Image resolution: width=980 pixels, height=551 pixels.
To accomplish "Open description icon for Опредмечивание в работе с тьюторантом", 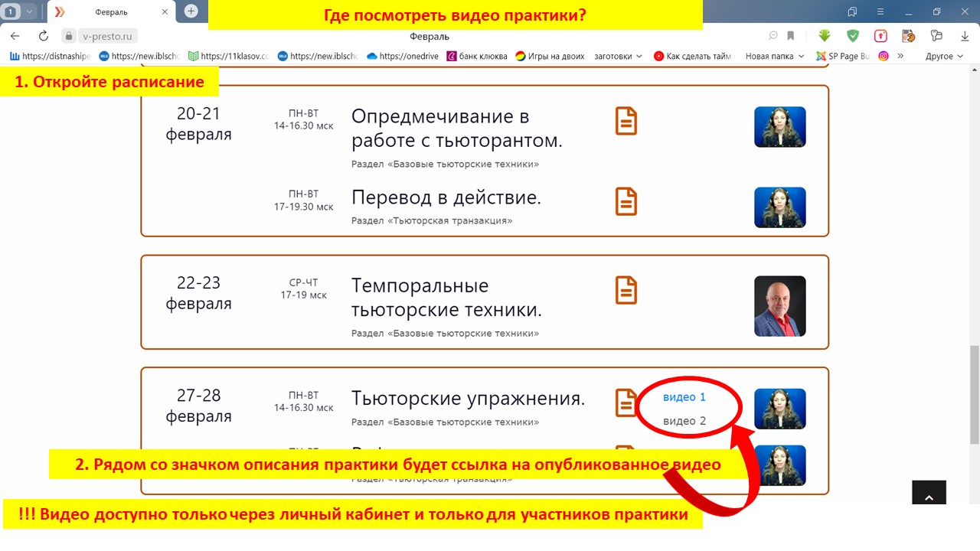I will [x=626, y=121].
